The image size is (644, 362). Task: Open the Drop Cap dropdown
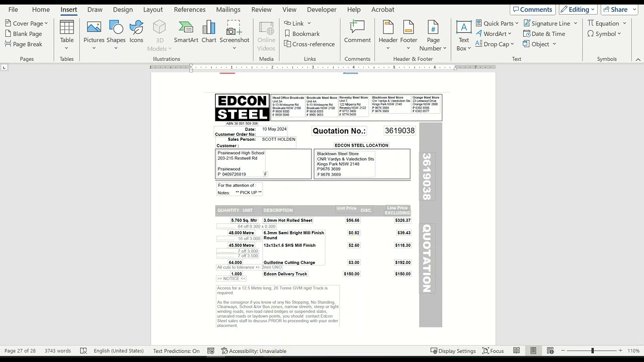click(512, 44)
